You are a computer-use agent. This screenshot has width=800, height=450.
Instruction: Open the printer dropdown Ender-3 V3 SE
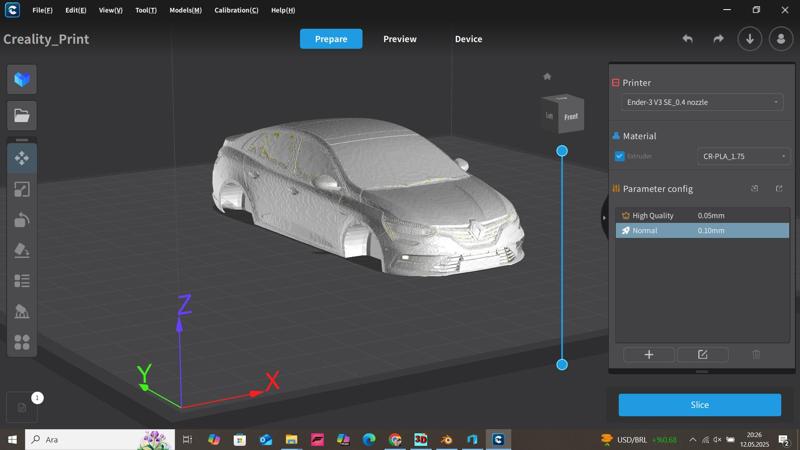(701, 102)
